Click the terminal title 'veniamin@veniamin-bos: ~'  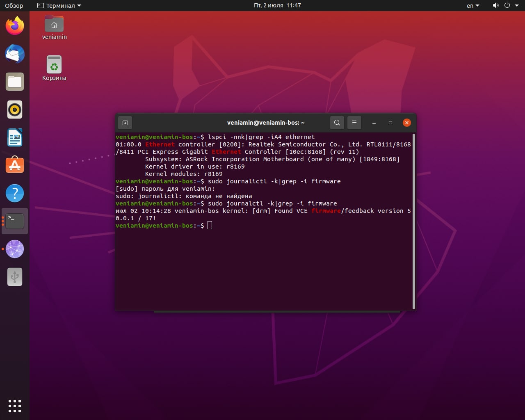click(266, 123)
